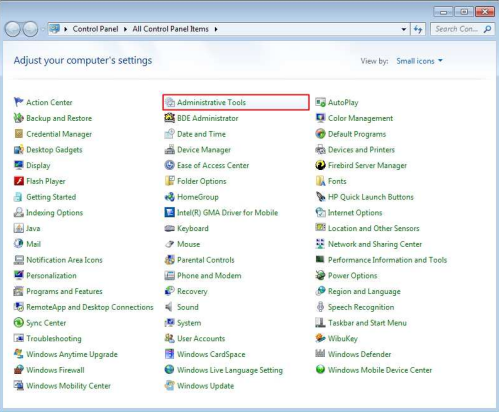Expand the arrow after All Control Panel Items
499x412 pixels.
click(216, 29)
